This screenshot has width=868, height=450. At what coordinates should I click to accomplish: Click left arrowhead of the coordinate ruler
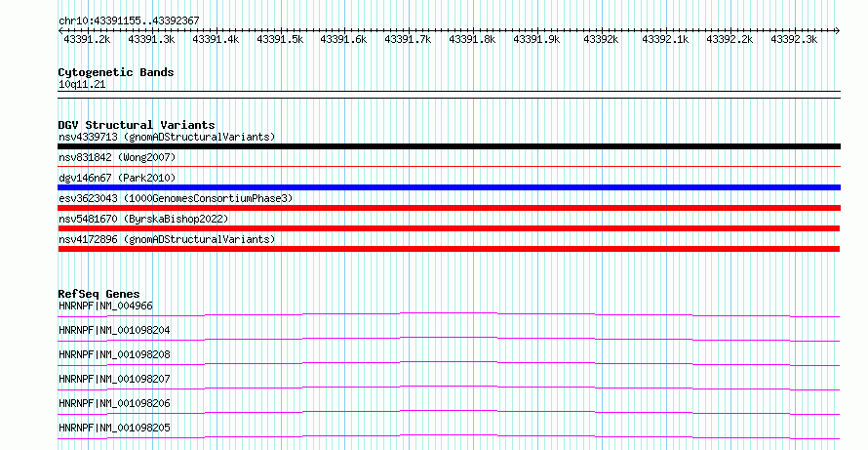60,31
